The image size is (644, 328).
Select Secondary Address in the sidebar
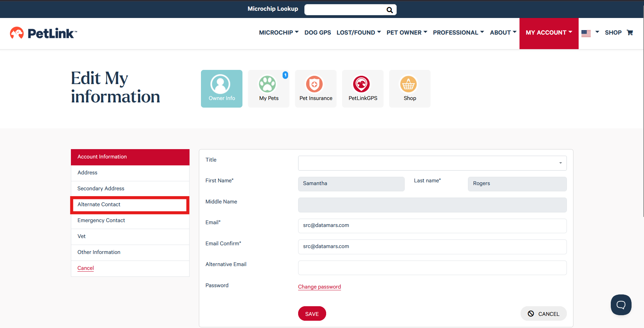point(130,189)
